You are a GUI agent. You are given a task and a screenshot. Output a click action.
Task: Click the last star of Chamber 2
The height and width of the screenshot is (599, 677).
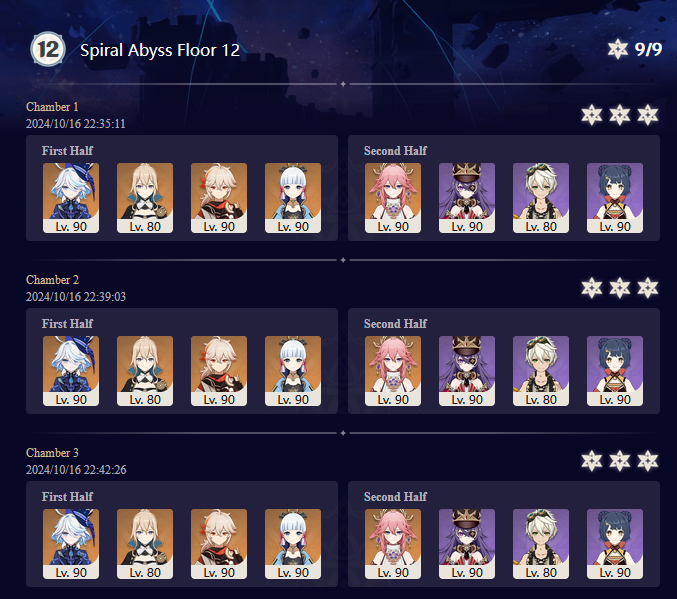click(648, 288)
